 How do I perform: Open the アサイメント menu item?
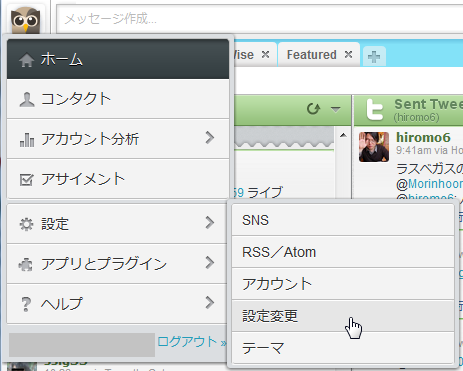tap(118, 179)
